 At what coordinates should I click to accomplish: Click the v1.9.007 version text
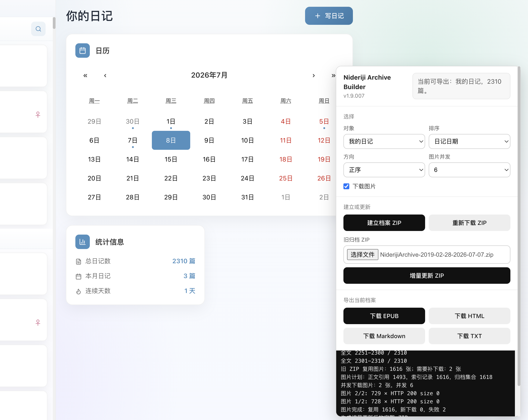[354, 96]
